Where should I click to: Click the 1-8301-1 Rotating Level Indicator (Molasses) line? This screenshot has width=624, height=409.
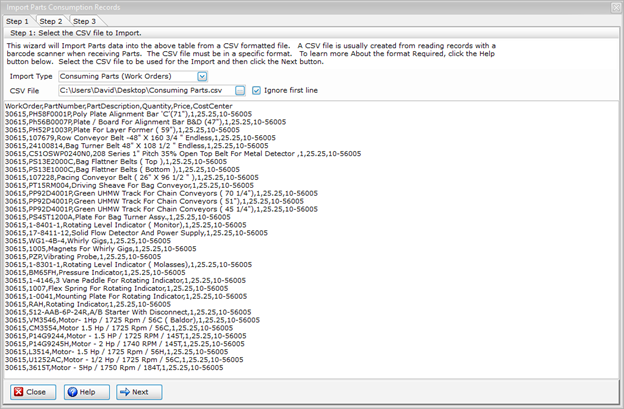pyautogui.click(x=128, y=265)
